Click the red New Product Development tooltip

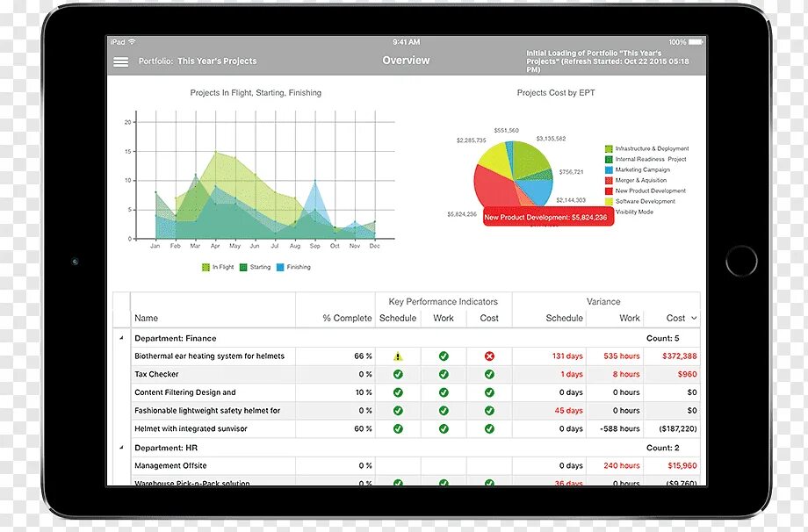(548, 218)
